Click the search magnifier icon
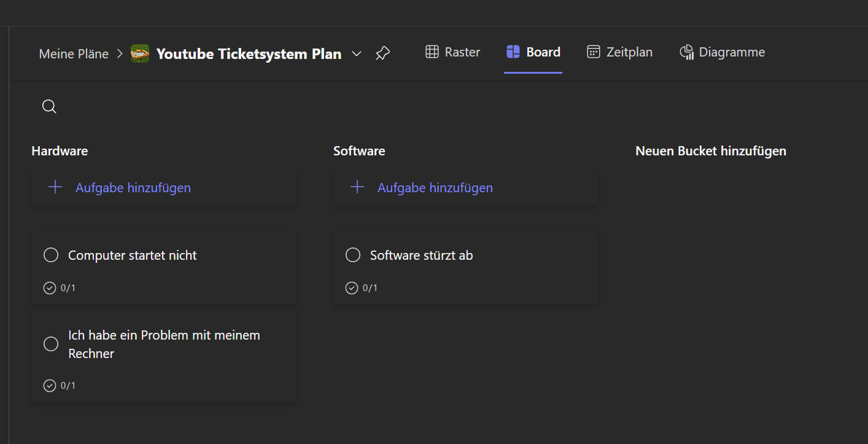The height and width of the screenshot is (444, 868). (49, 107)
